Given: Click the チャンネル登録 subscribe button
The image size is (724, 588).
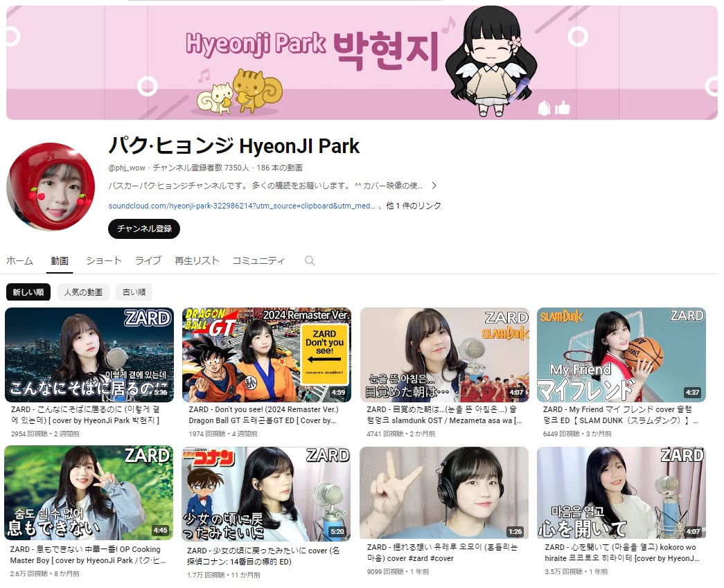Looking at the screenshot, I should pos(144,229).
